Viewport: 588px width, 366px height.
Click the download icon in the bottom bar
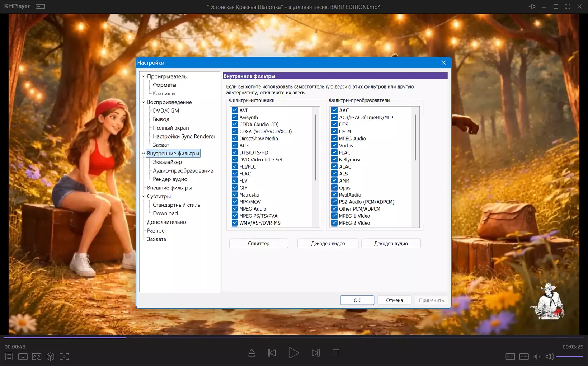[23, 356]
